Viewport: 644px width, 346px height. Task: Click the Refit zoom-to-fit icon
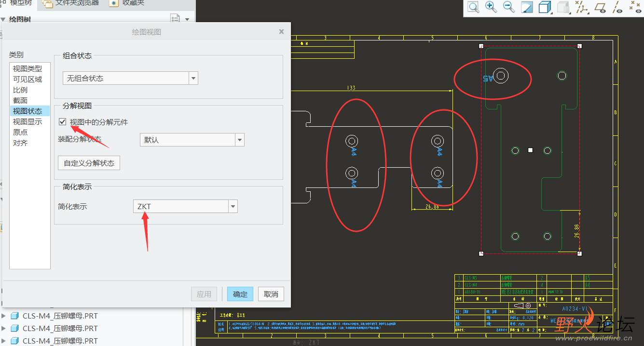point(473,7)
